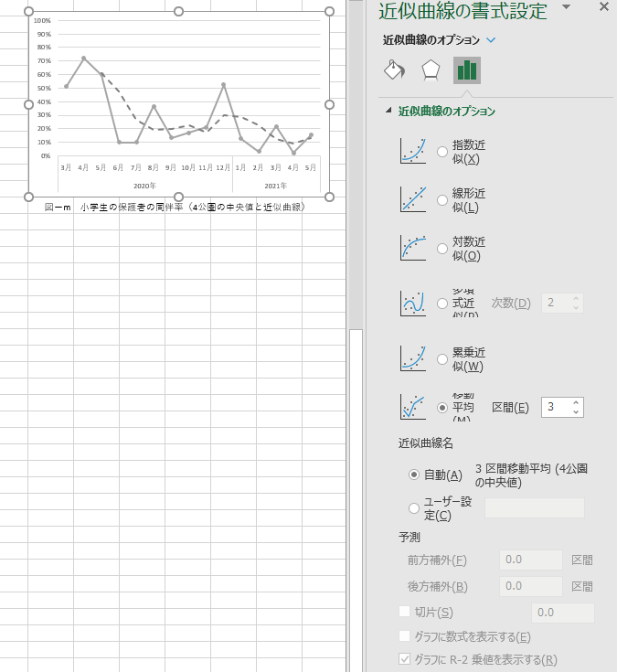This screenshot has width=617, height=672.
Task: Click the chart's bottom-center resize handle
Action: pos(178,197)
